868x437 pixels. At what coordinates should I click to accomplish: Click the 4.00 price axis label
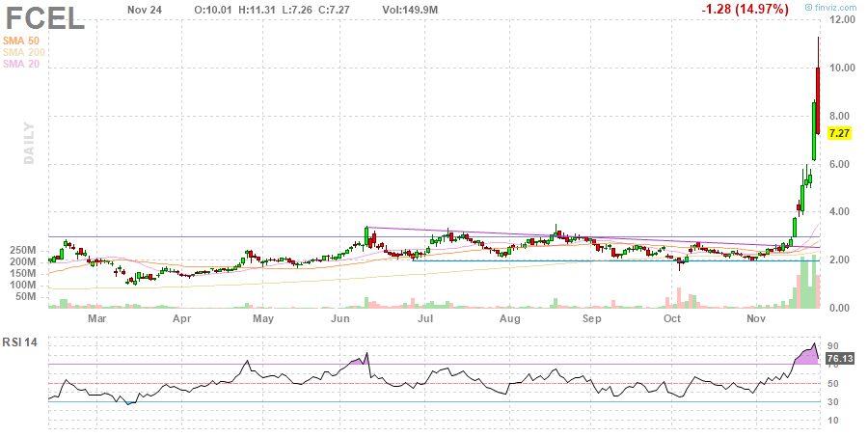tap(840, 211)
